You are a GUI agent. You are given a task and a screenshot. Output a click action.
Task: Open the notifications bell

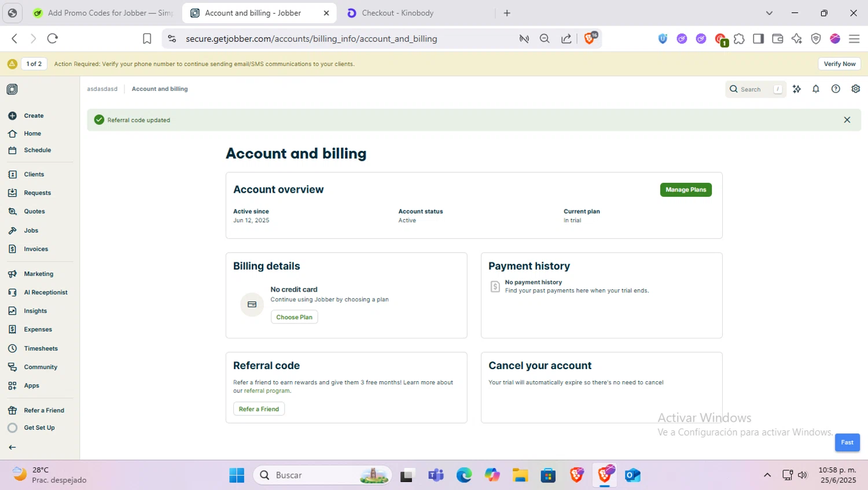click(x=816, y=89)
